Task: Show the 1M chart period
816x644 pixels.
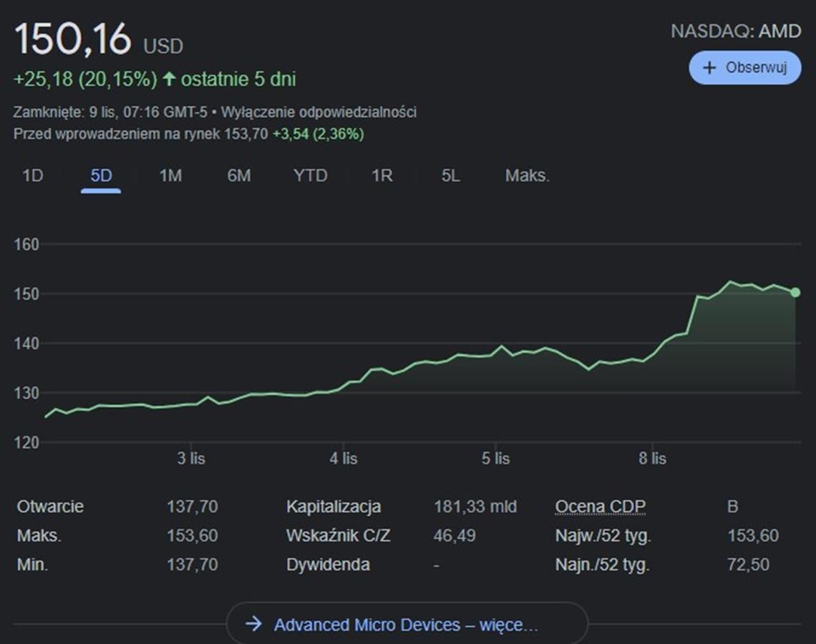Action: [170, 176]
